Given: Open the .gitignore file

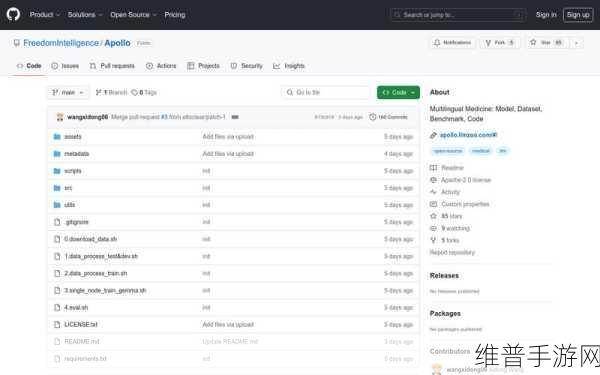Looking at the screenshot, I should coord(77,222).
